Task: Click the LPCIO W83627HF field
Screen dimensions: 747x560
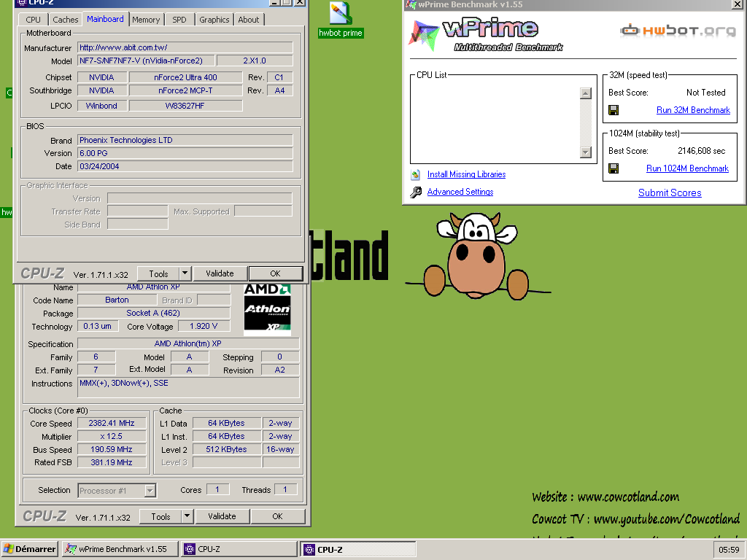Action: click(185, 106)
